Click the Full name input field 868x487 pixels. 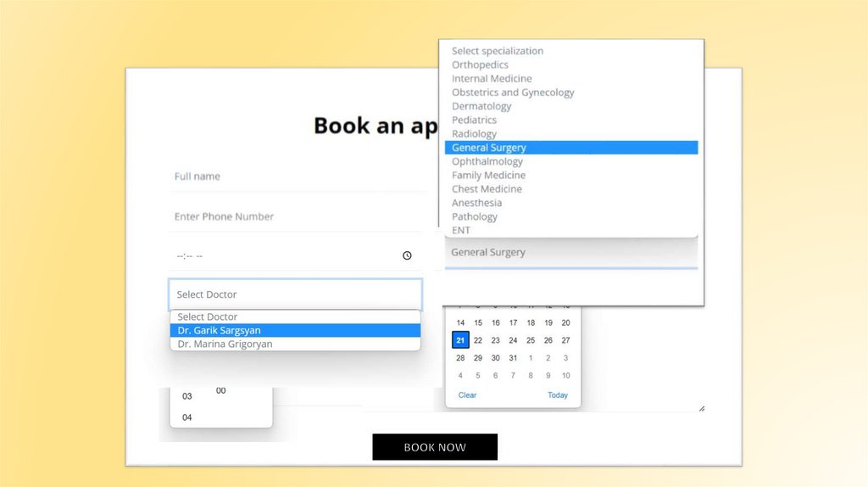pyautogui.click(x=295, y=176)
